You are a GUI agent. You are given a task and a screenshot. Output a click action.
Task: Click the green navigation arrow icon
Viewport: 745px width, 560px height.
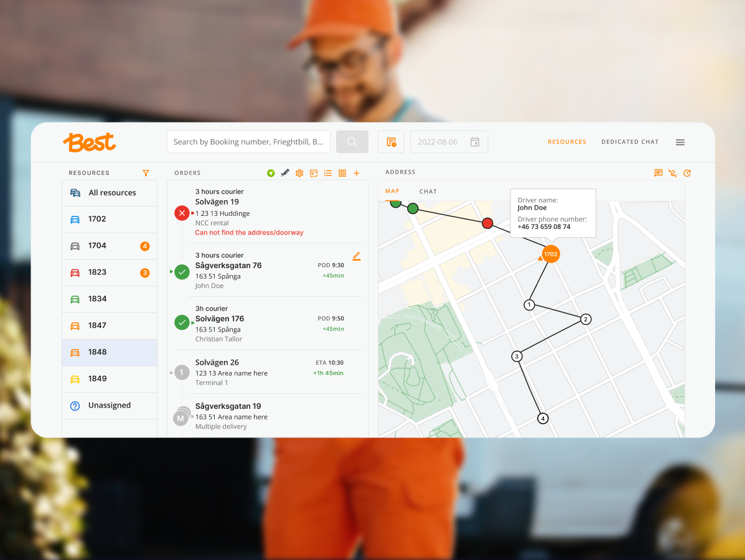point(271,173)
